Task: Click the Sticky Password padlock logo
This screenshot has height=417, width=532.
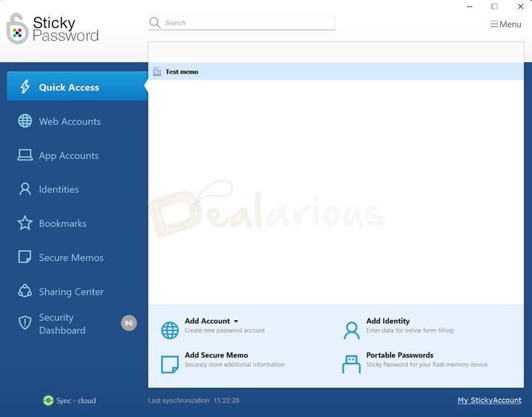Action: 17,29
